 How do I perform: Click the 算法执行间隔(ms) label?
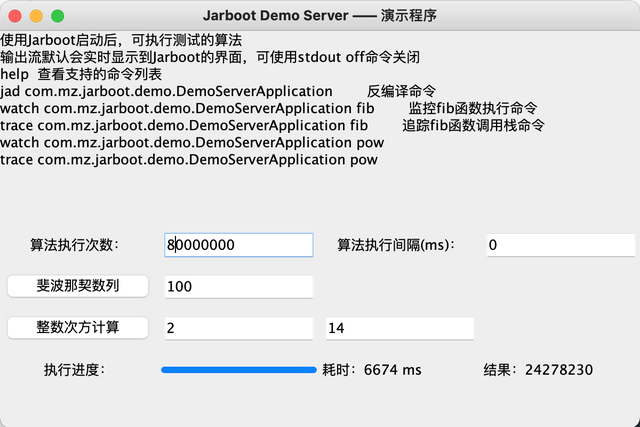[396, 245]
